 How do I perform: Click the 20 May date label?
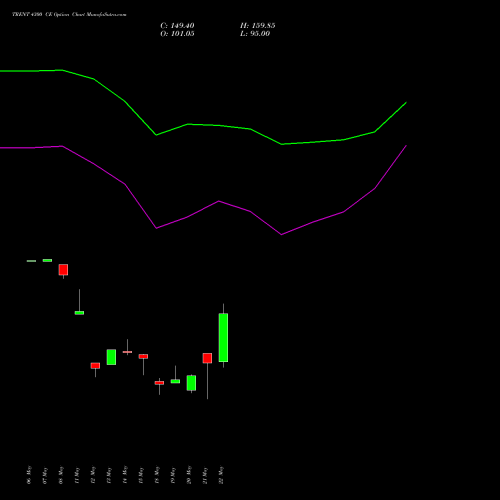189,475
